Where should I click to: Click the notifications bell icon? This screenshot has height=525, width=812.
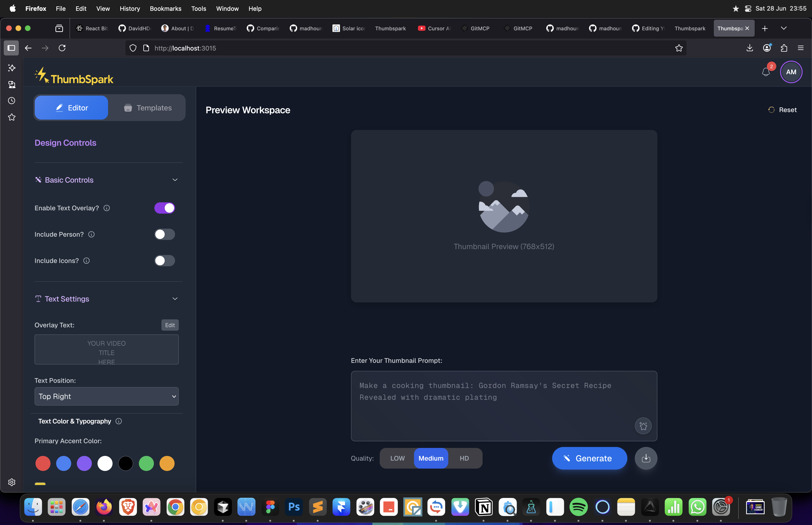click(766, 72)
